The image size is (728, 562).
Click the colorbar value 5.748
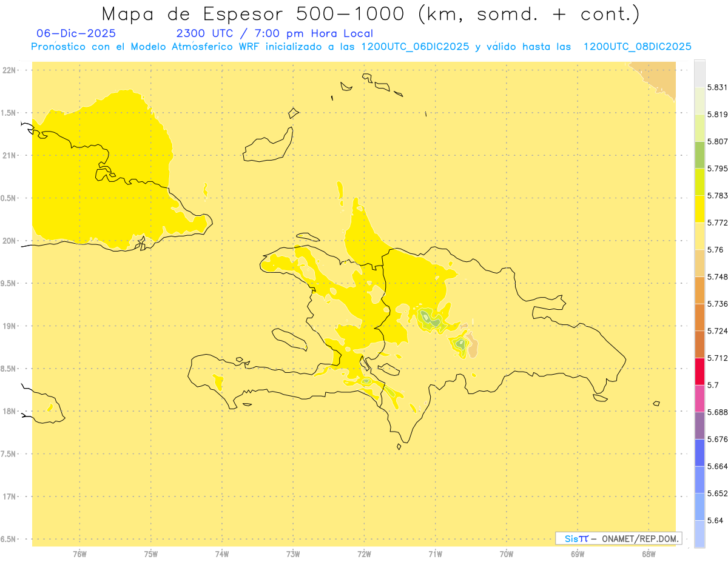(717, 276)
